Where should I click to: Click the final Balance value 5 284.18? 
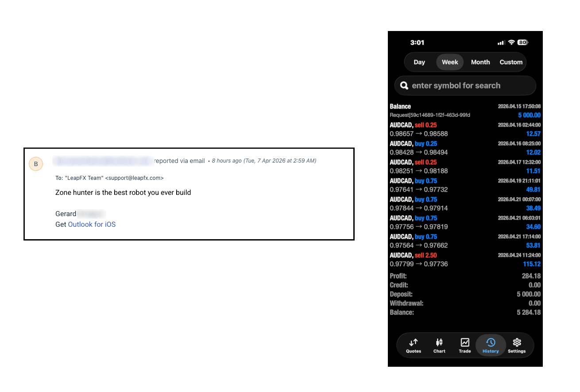(x=529, y=312)
